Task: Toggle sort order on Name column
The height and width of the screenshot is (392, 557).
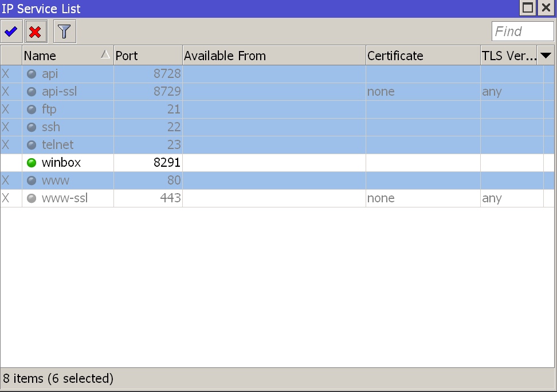Action: coord(67,56)
